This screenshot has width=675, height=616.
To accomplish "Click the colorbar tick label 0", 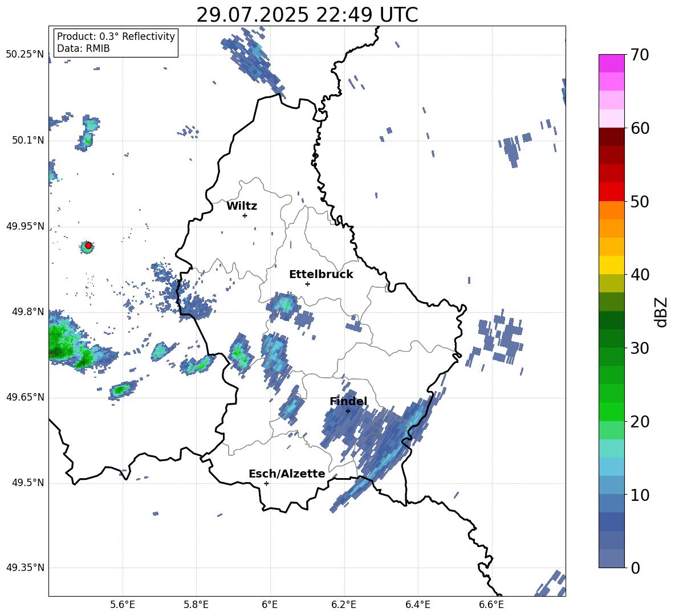I will [635, 568].
